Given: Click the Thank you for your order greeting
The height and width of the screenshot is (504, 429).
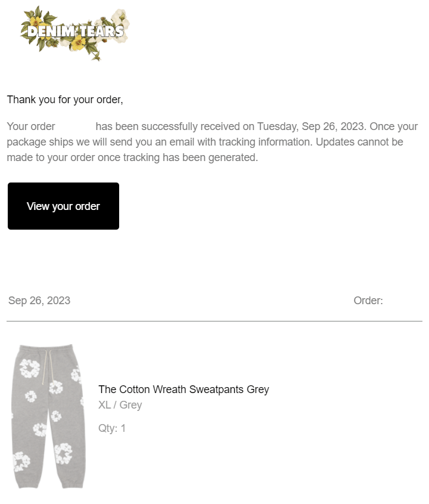Looking at the screenshot, I should (65, 100).
